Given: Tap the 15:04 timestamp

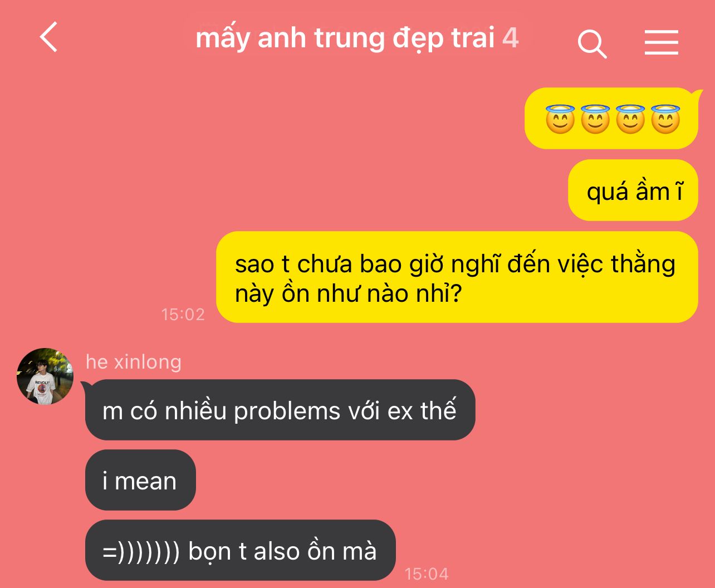Looking at the screenshot, I should [426, 574].
